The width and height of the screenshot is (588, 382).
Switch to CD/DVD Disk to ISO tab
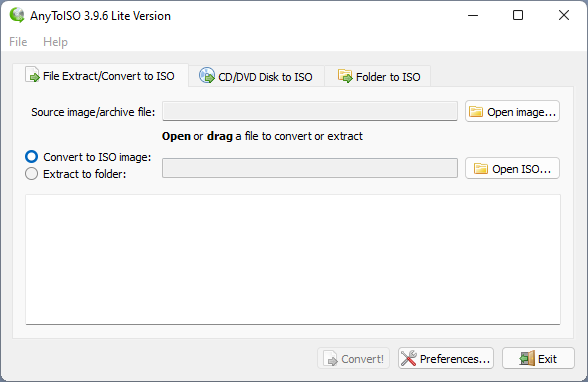pos(256,76)
